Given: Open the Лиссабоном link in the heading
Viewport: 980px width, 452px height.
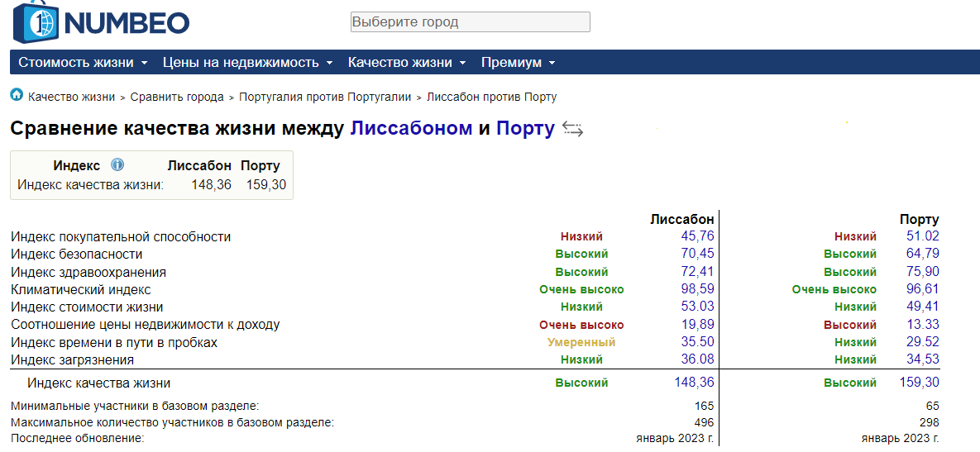Looking at the screenshot, I should [x=411, y=129].
